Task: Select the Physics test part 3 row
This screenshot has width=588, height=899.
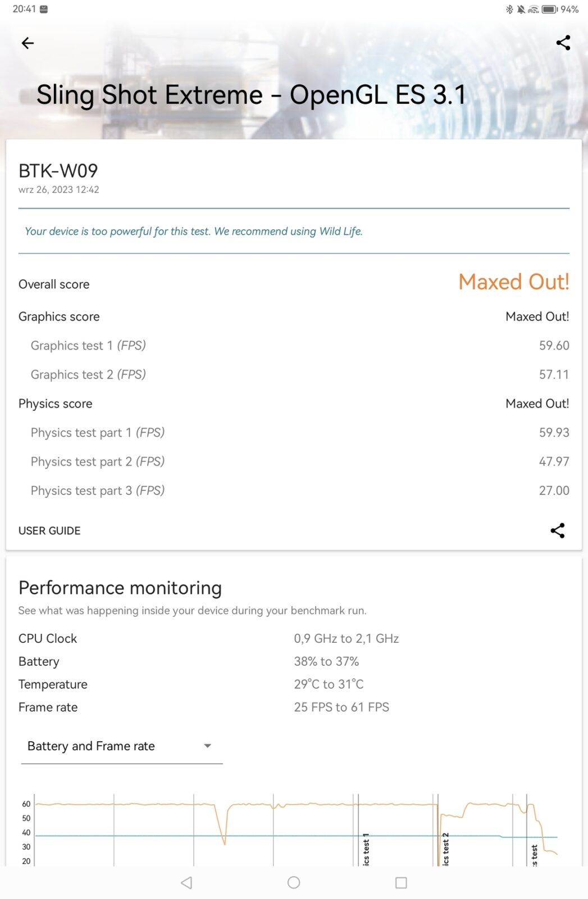Action: (294, 491)
